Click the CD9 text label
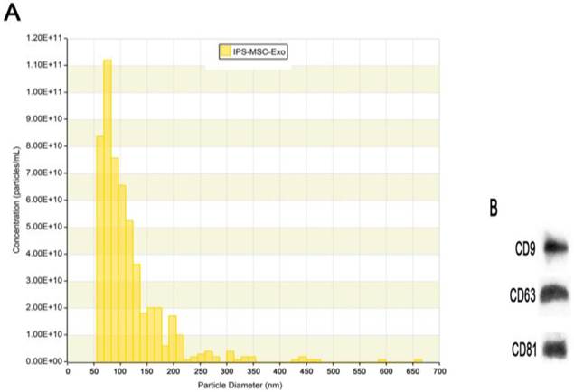 (522, 247)
